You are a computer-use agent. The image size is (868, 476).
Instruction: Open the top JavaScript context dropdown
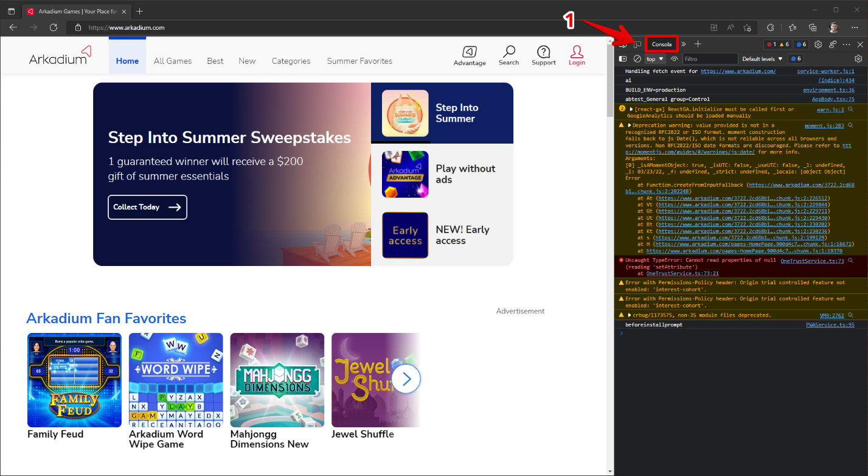655,59
